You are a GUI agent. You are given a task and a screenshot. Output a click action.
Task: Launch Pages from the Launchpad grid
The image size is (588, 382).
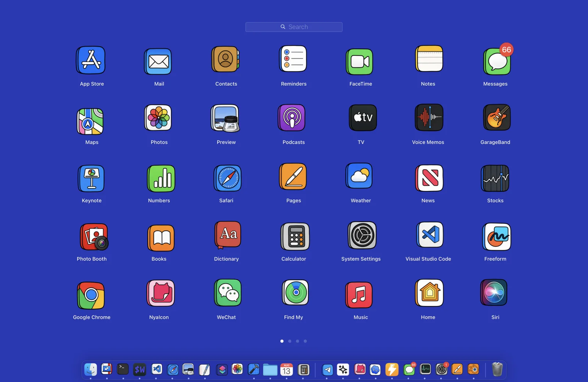[x=293, y=177]
